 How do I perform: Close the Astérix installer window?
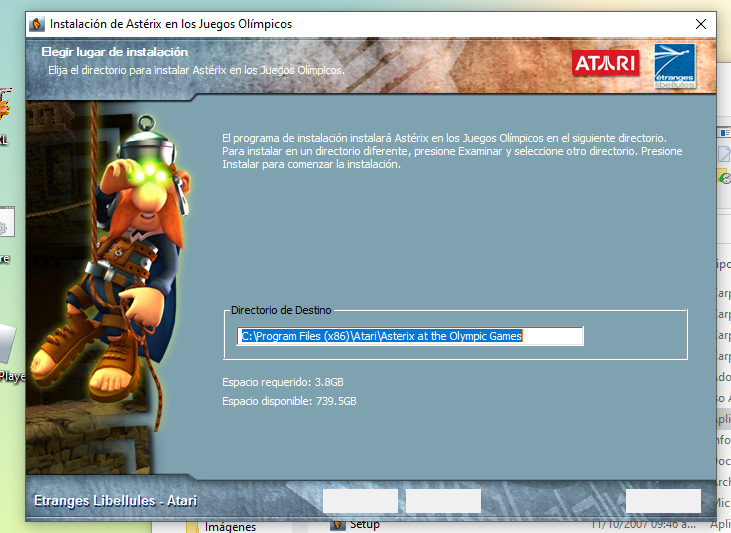click(701, 24)
